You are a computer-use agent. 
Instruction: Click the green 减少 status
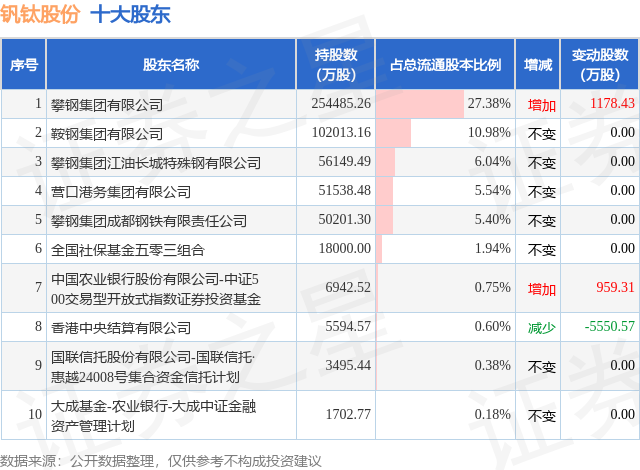click(x=542, y=328)
